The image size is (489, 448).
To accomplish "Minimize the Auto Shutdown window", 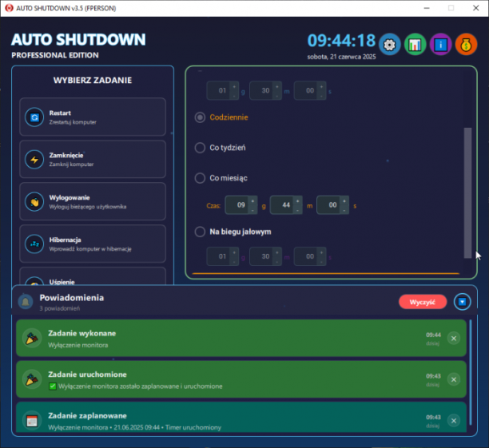I will pyautogui.click(x=427, y=8).
